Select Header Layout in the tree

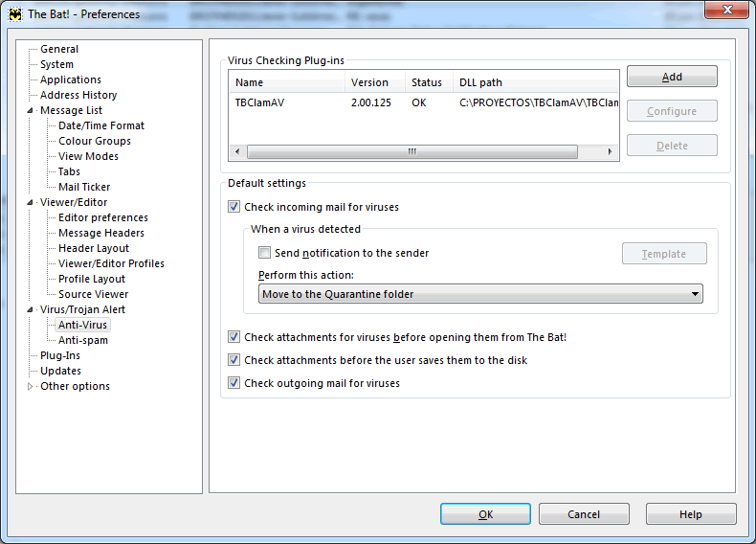tap(94, 248)
